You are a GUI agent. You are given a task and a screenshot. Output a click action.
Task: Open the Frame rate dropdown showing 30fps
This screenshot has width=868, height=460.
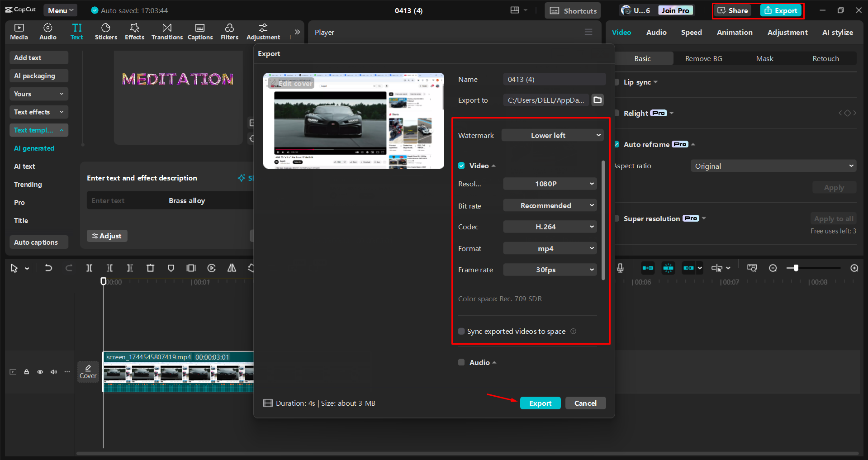(x=550, y=270)
